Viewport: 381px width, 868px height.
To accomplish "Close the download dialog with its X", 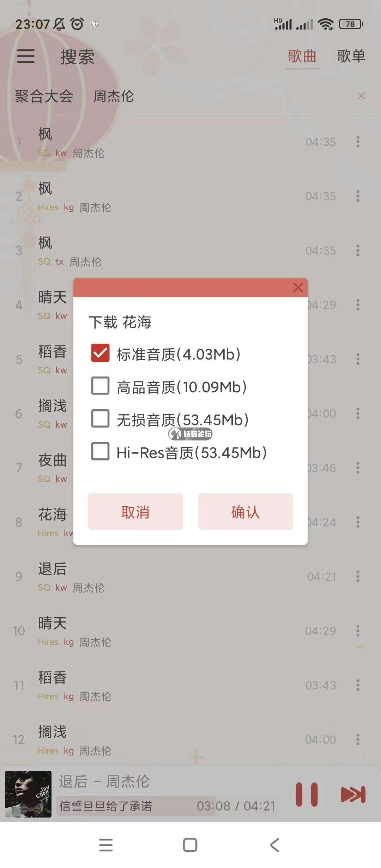I will coord(298,287).
